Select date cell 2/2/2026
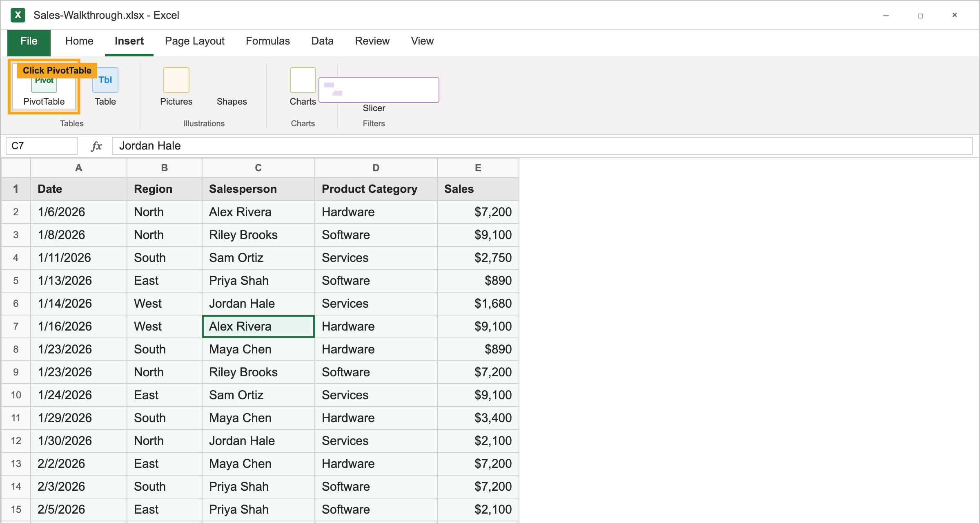The width and height of the screenshot is (980, 523). [x=79, y=464]
